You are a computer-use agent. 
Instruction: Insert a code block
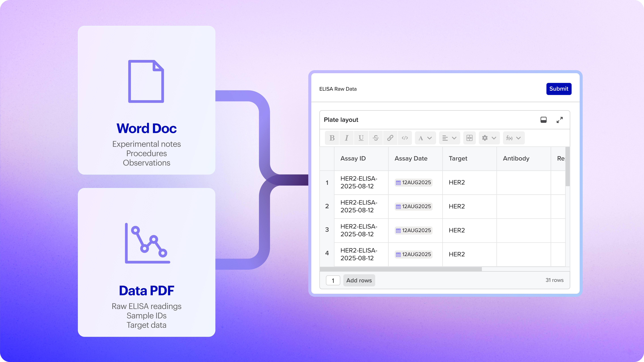405,138
